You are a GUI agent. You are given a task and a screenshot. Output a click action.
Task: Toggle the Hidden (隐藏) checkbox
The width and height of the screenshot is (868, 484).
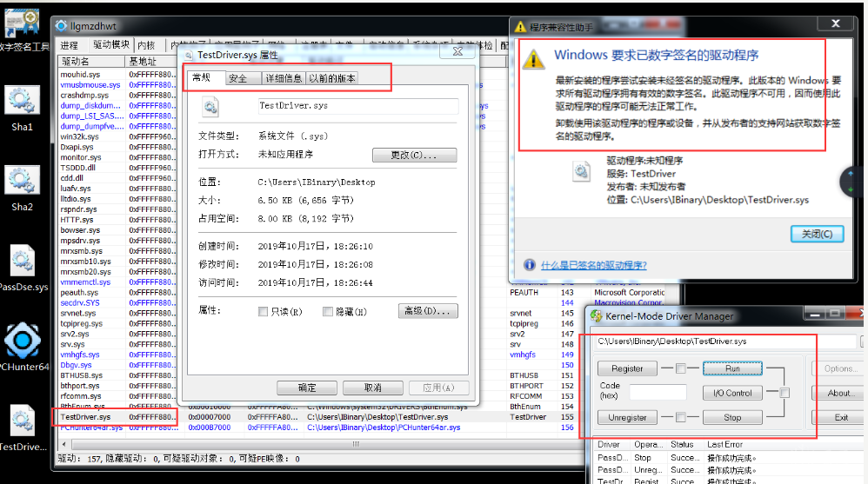(328, 311)
